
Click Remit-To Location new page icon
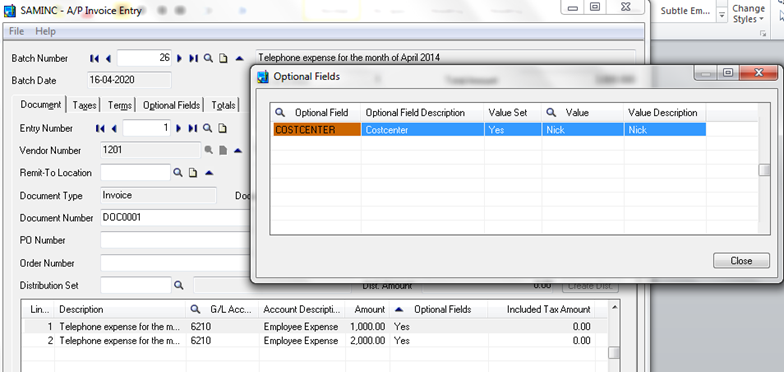point(193,172)
